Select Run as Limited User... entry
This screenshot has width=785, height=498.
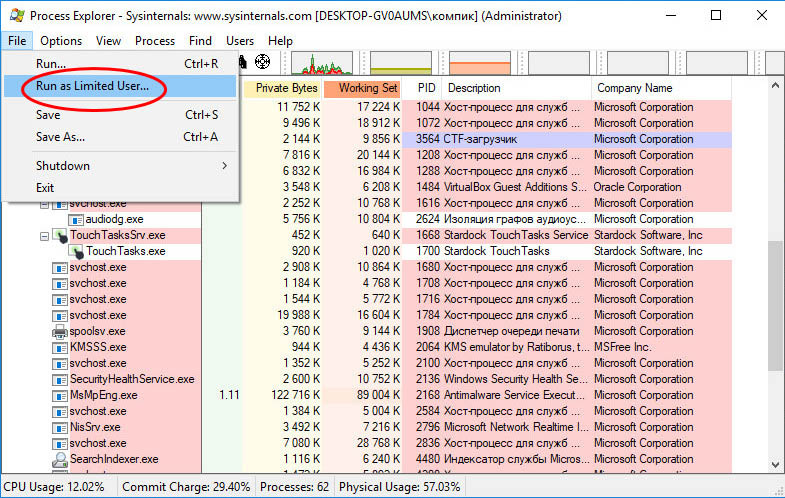120,86
